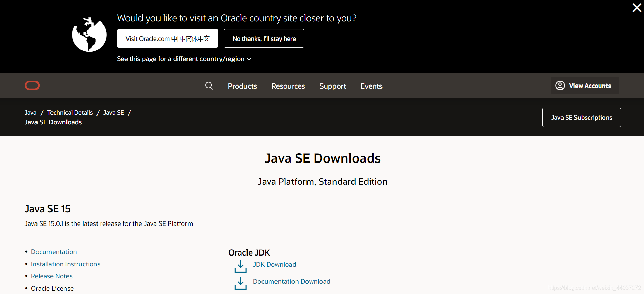Go to Technical Details breadcrumb

(x=70, y=113)
